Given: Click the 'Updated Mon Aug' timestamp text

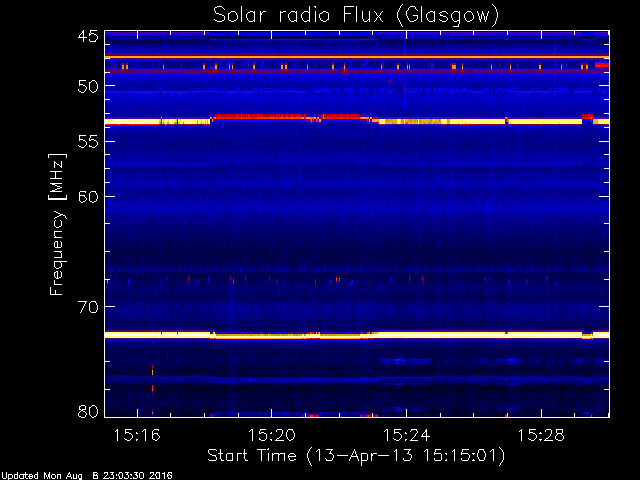Looking at the screenshot, I should [87, 476].
